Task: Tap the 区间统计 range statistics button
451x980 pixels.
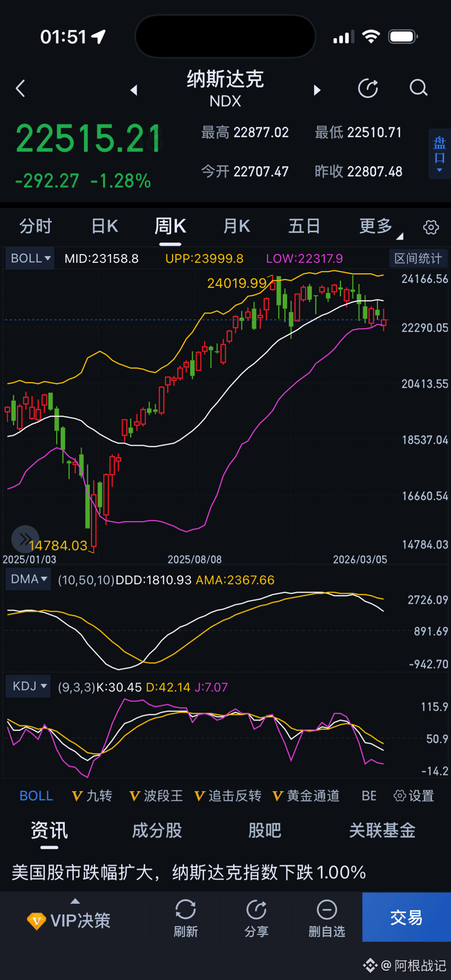Action: 418,258
